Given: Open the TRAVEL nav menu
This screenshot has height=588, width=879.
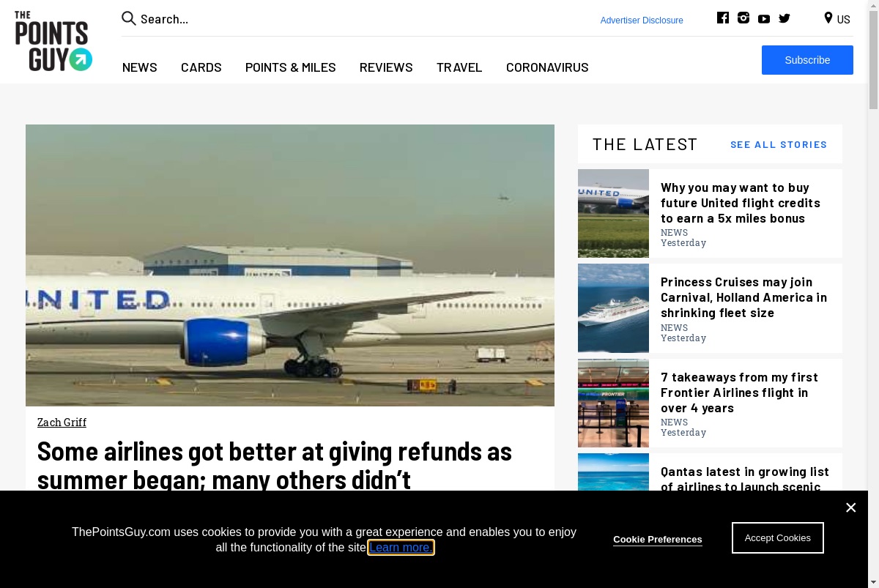Looking at the screenshot, I should (x=459, y=67).
